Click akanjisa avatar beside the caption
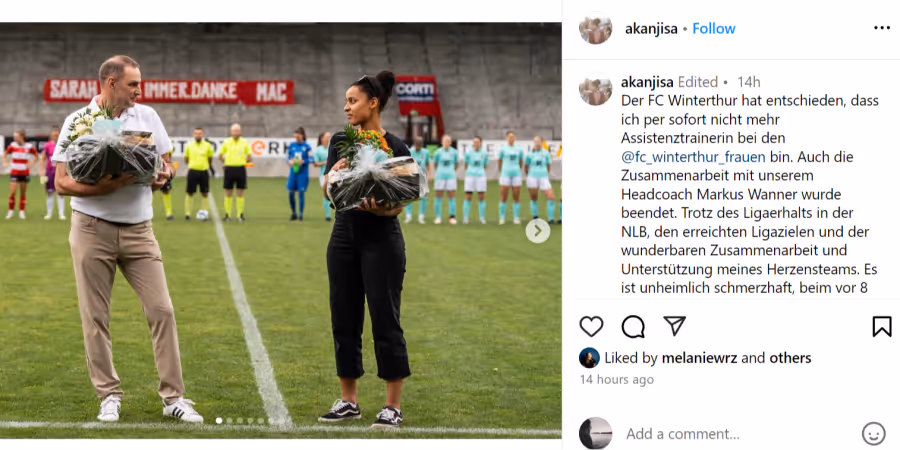 [x=595, y=89]
